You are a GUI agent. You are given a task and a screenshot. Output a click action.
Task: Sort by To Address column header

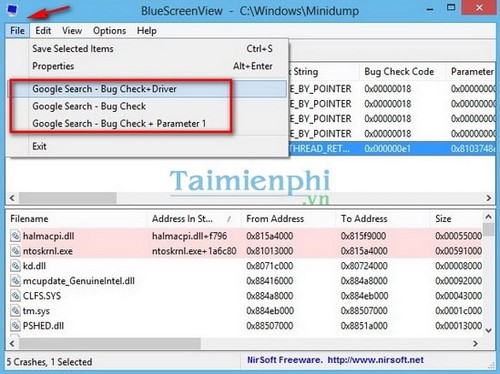[383, 219]
